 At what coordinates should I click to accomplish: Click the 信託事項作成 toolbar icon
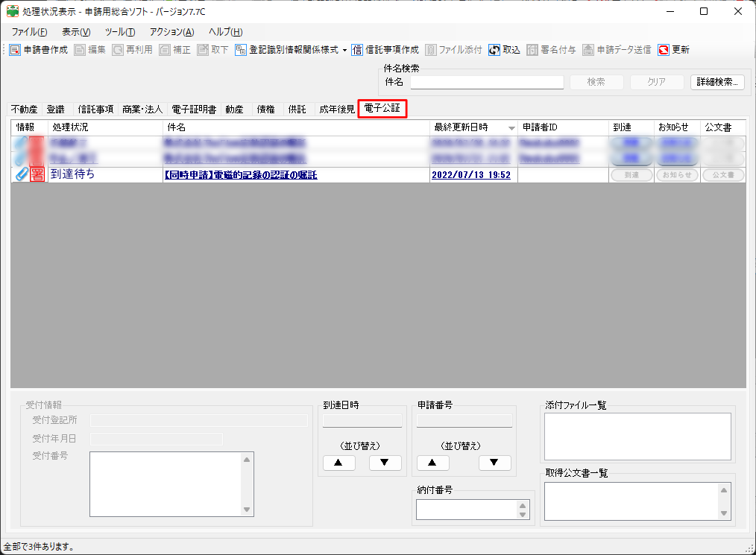(x=358, y=50)
